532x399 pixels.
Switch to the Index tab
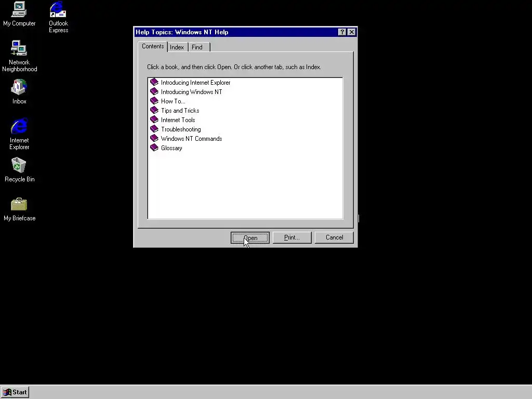(x=177, y=47)
